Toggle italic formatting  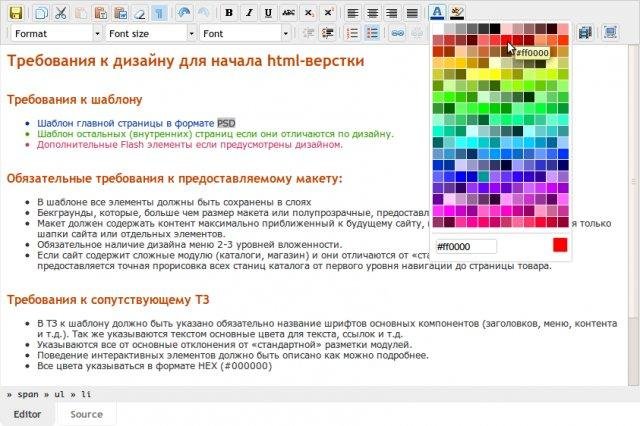click(x=249, y=13)
